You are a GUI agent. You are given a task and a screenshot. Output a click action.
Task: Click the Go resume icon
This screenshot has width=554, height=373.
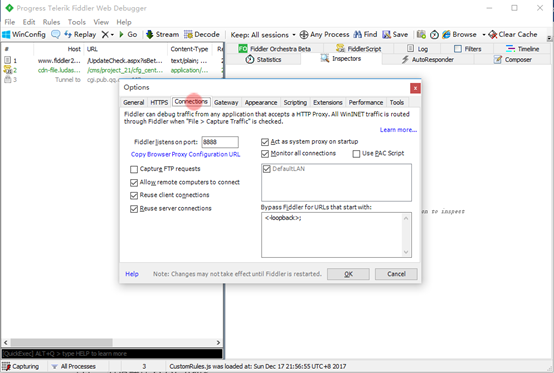[122, 35]
